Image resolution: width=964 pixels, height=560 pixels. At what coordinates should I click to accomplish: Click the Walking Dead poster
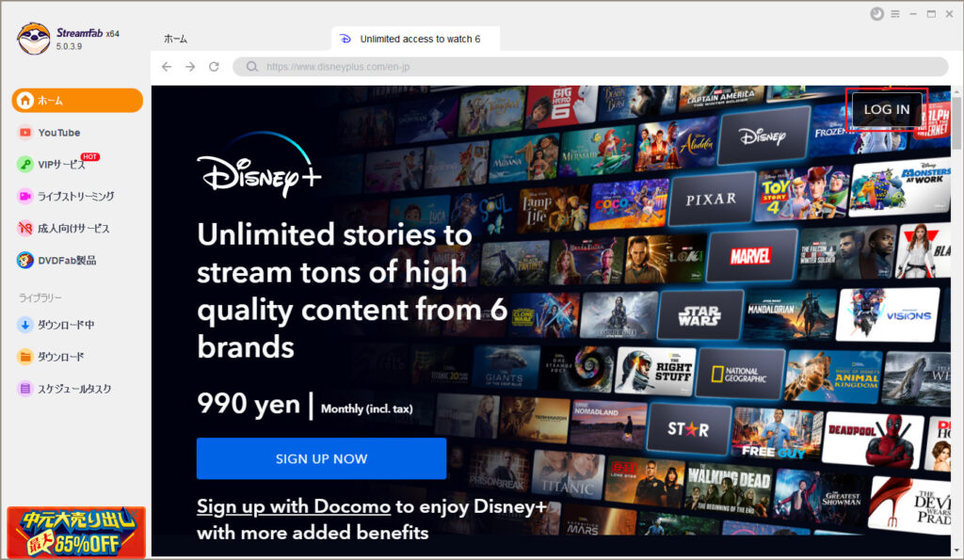(728, 488)
